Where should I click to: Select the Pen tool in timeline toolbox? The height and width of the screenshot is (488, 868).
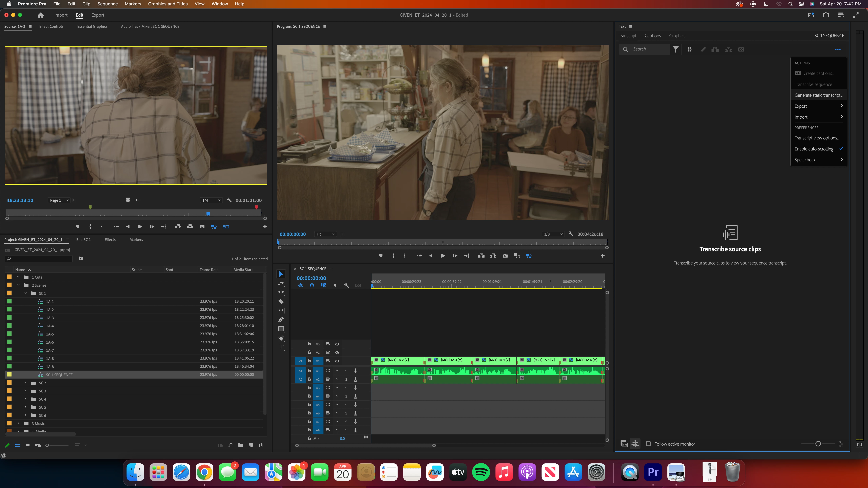tap(281, 320)
